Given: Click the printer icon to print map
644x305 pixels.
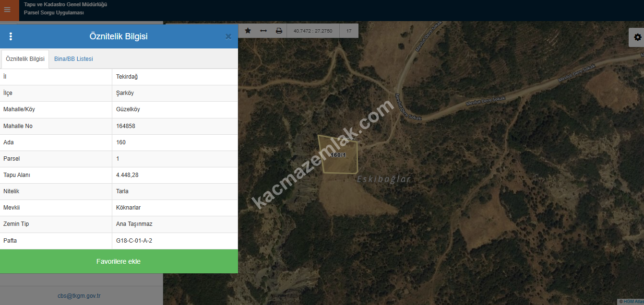Looking at the screenshot, I should point(279,31).
